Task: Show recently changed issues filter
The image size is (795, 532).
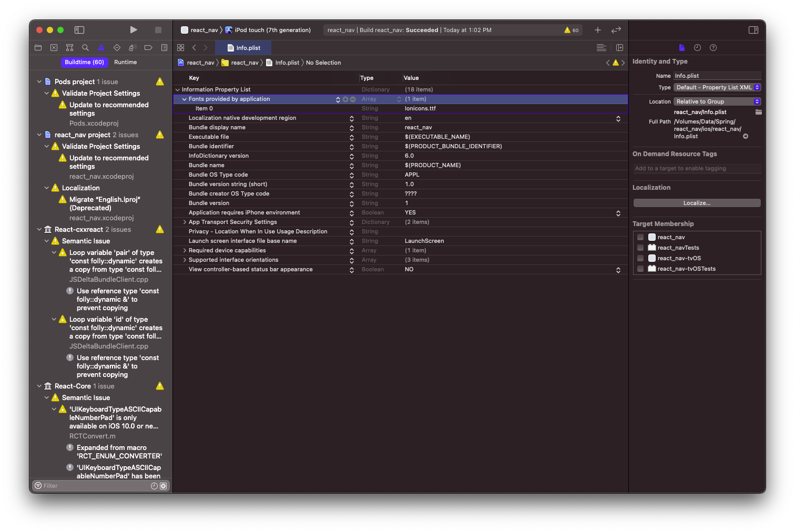Action: click(154, 486)
